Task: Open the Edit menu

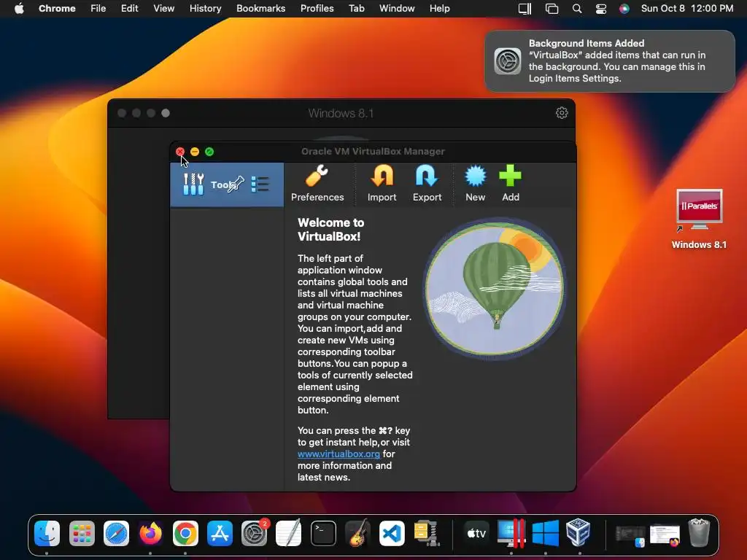Action: click(129, 9)
